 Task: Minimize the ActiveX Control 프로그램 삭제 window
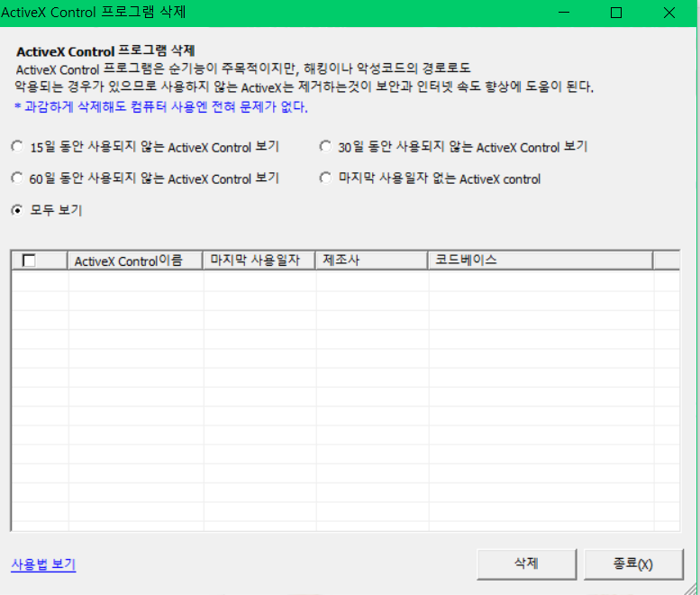click(564, 13)
